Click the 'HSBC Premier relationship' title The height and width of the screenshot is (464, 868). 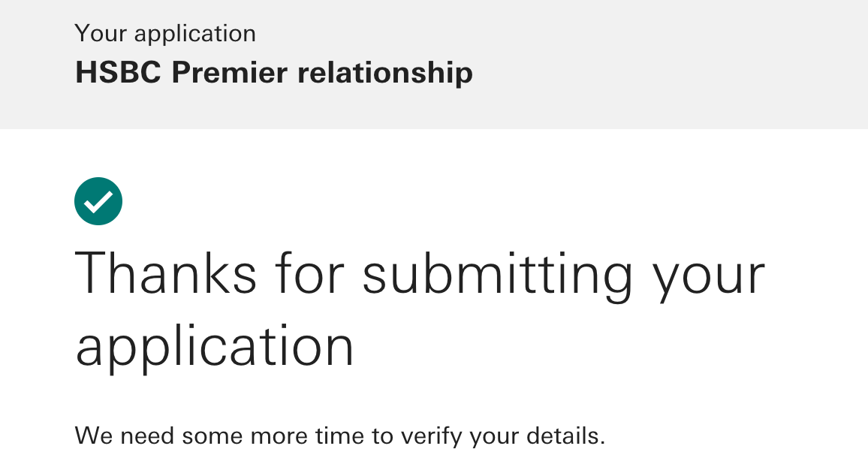274,73
